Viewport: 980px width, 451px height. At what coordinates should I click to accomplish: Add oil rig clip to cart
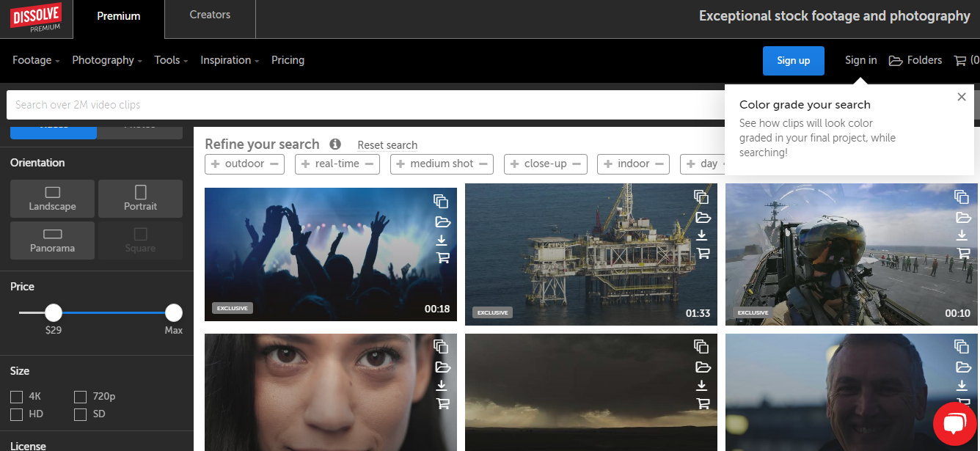click(703, 254)
